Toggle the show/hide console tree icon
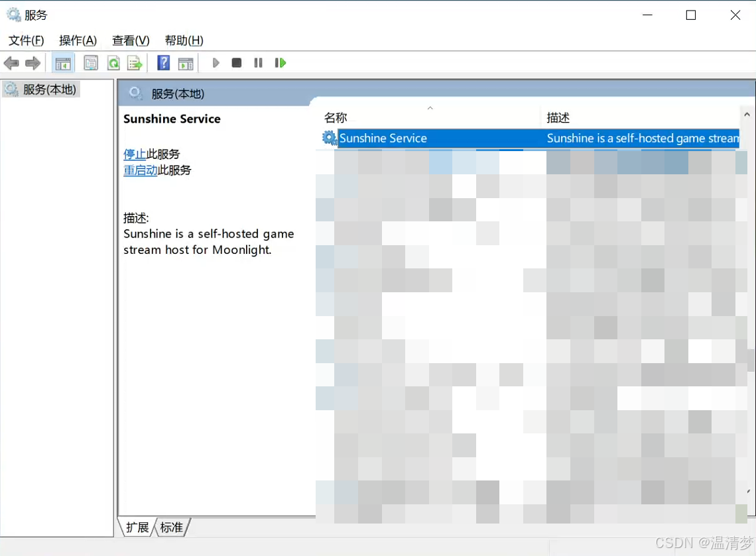Screen dimensions: 756x556 63,63
